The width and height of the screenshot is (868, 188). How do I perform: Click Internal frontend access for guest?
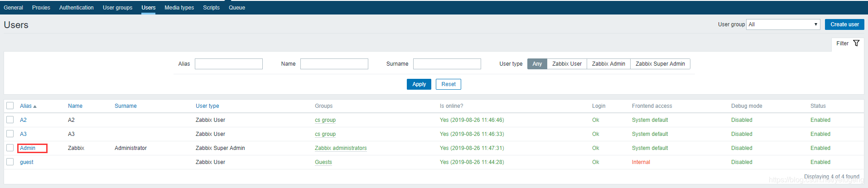[x=641, y=162]
